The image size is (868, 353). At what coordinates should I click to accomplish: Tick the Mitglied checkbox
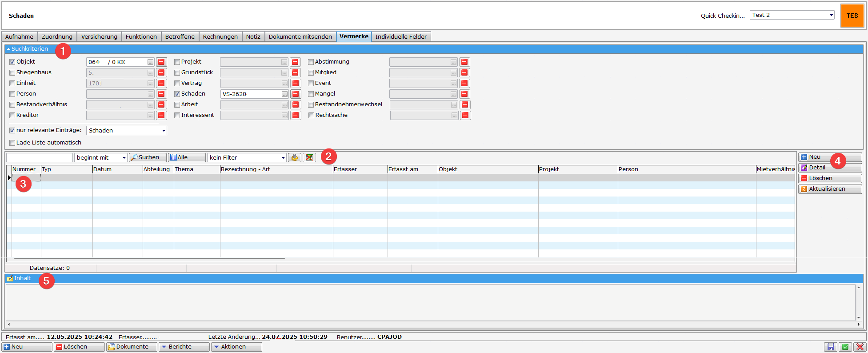[x=311, y=72]
